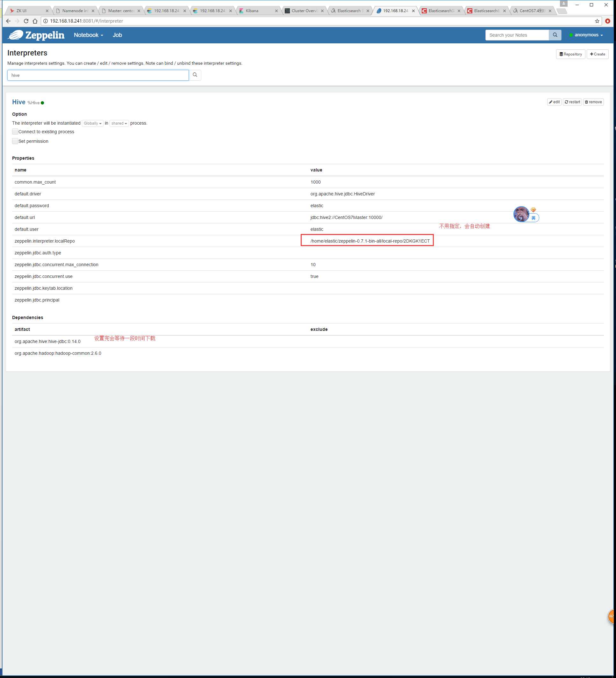Click the zeppelin.jdbc.principal property name

(x=37, y=300)
